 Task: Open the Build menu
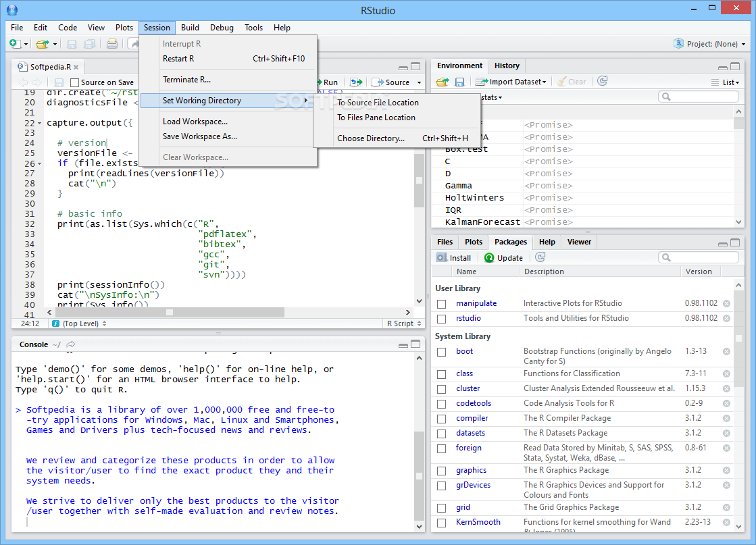[190, 28]
